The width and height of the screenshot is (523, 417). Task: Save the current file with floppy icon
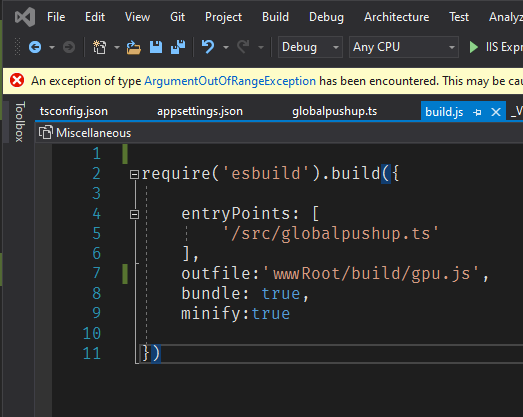click(156, 47)
